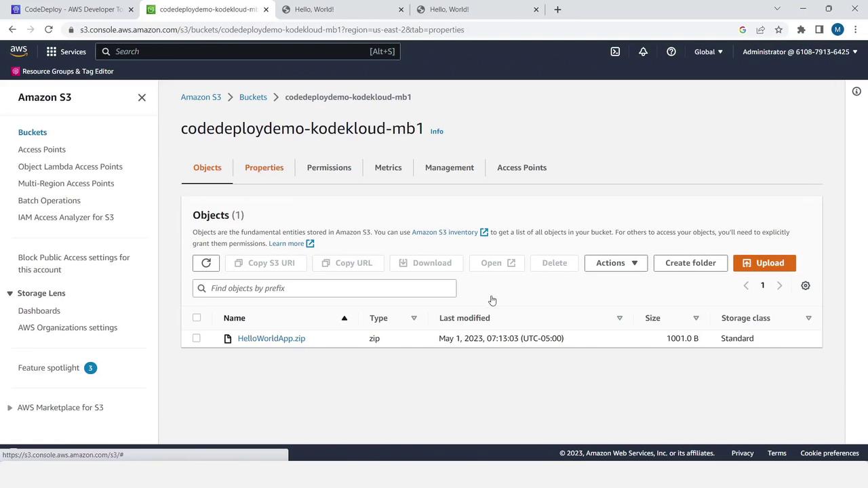
Task: Open the Amazon S3 inventory link
Action: tap(450, 232)
